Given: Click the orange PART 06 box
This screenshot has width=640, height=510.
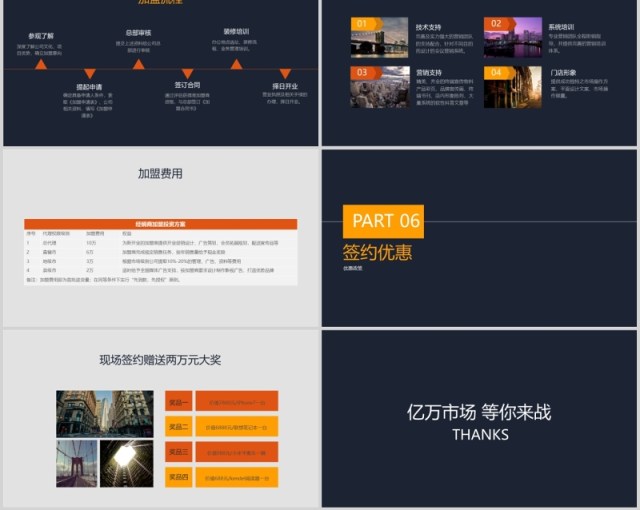Looking at the screenshot, I should [383, 222].
